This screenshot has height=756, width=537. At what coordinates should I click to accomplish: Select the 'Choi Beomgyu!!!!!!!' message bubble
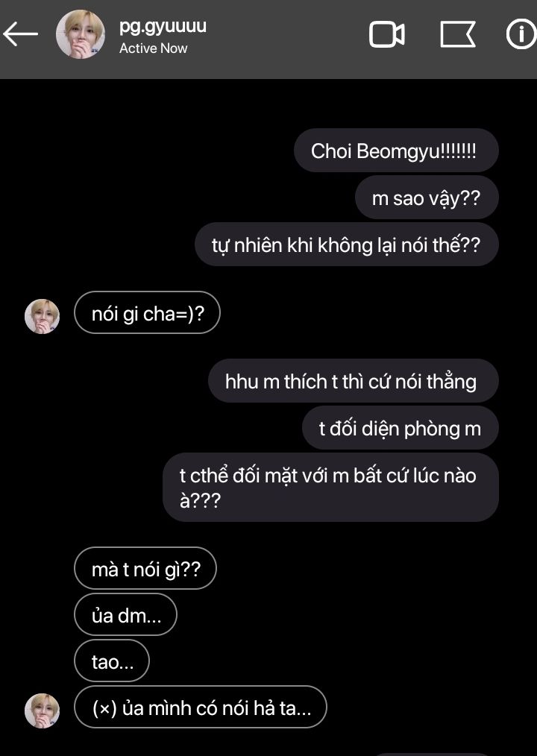(x=396, y=151)
